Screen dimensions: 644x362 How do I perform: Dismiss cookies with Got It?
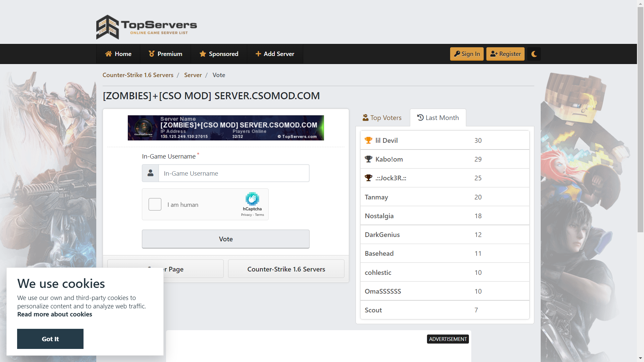tap(50, 339)
